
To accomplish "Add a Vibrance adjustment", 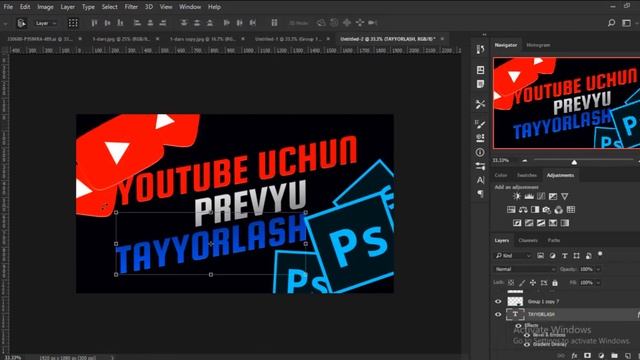I will [564, 196].
